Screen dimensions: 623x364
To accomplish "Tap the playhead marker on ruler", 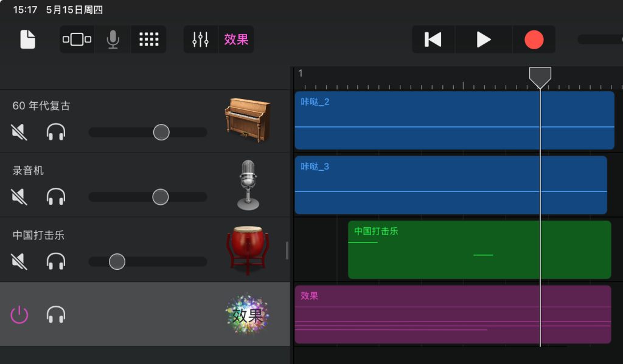I will (x=540, y=77).
